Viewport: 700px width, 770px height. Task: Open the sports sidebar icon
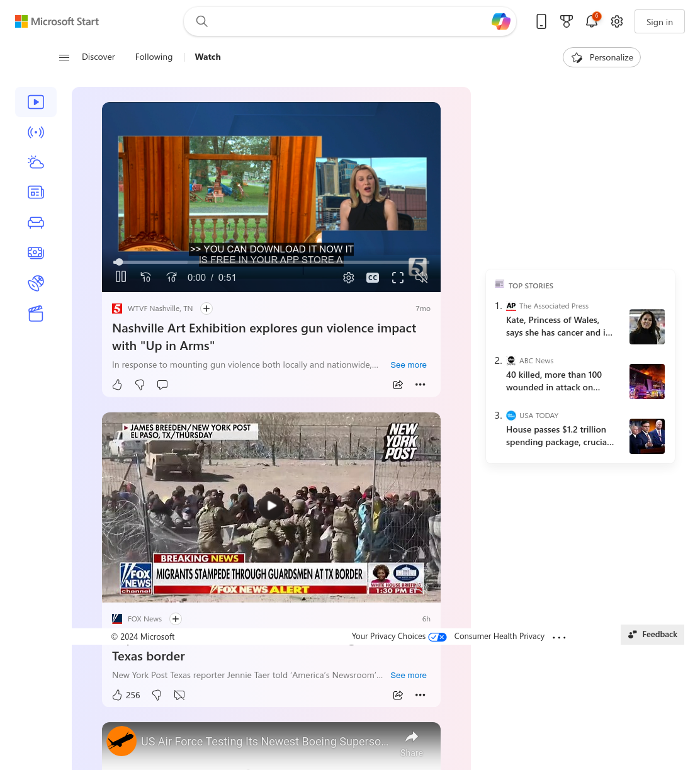pos(36,283)
